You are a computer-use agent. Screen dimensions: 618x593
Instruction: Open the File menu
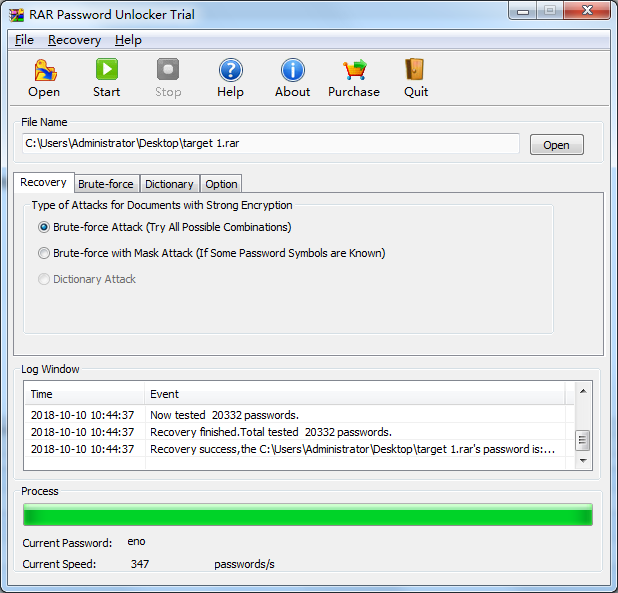coord(24,40)
